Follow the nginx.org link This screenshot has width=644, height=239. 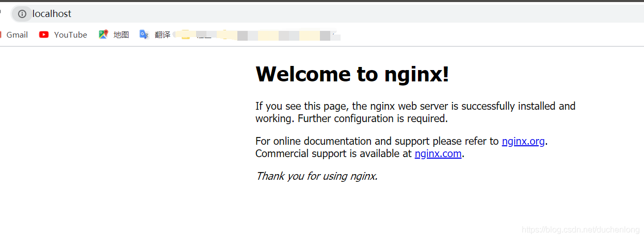click(x=523, y=141)
